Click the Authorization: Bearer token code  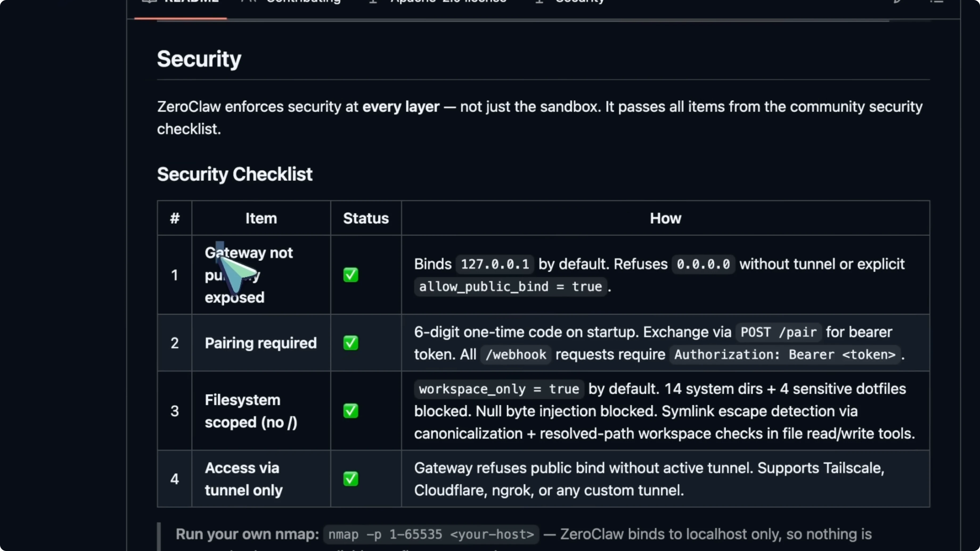[x=785, y=355]
